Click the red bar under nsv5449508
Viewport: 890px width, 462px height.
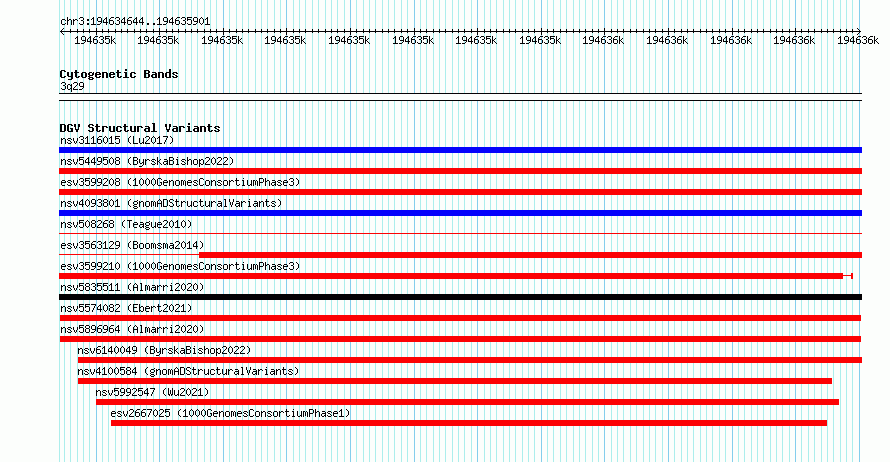pos(460,171)
